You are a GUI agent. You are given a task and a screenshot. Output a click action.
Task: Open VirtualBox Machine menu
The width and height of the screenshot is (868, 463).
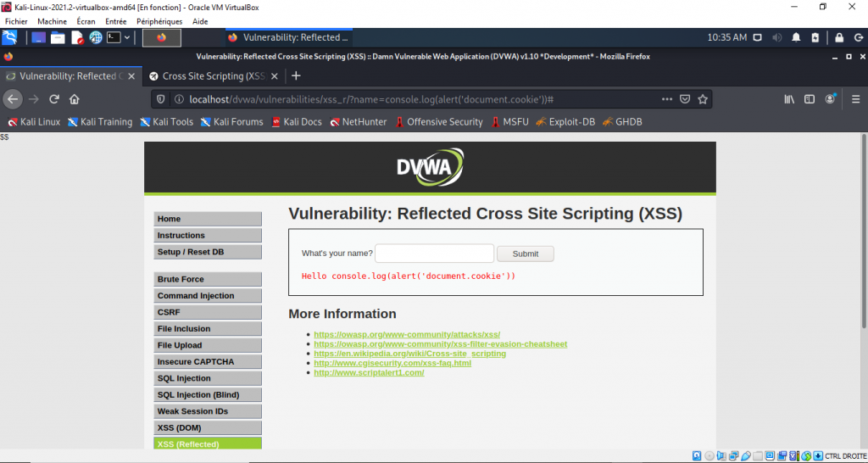52,21
